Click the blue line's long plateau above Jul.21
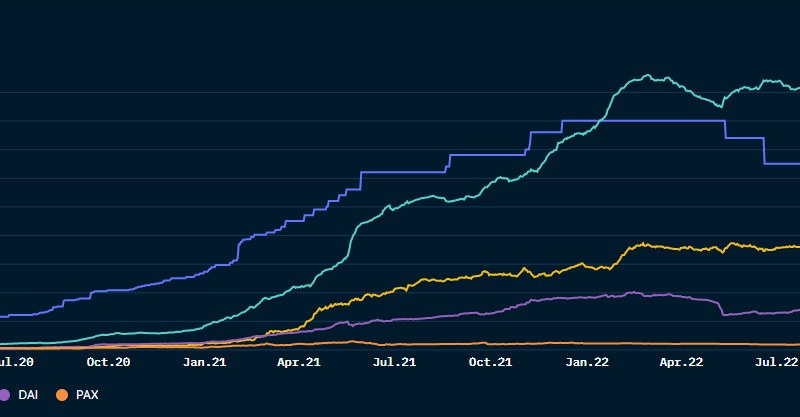The height and width of the screenshot is (417, 800). (400, 172)
